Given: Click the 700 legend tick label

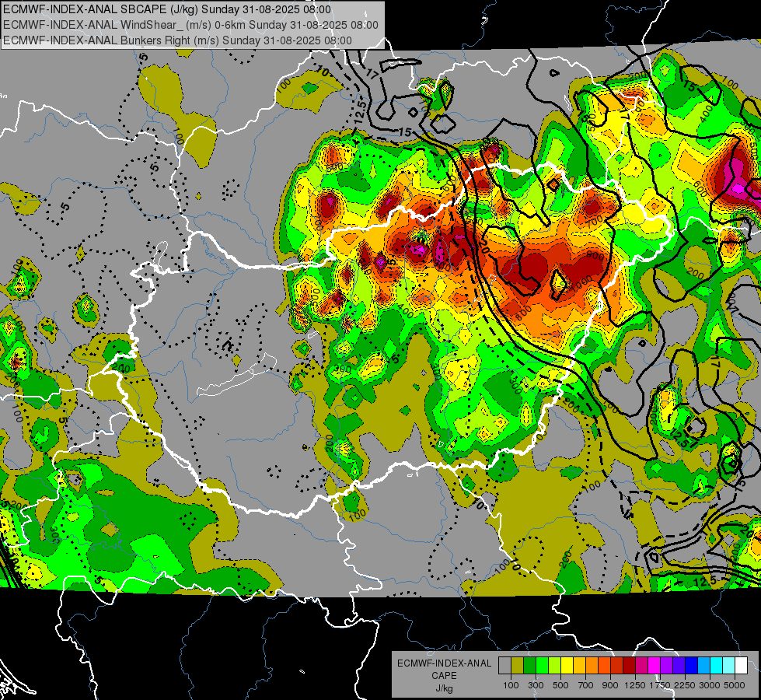Looking at the screenshot, I should [586, 685].
